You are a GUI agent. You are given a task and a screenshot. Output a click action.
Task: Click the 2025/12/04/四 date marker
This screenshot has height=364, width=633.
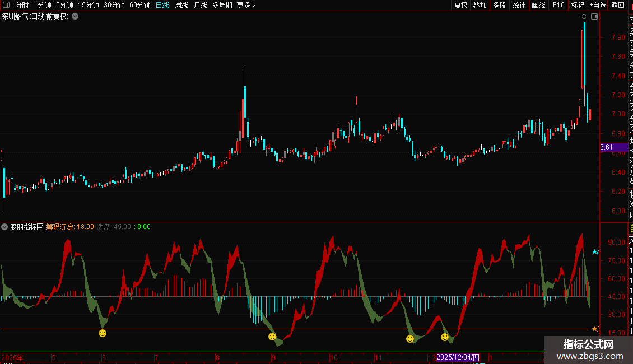pos(458,357)
